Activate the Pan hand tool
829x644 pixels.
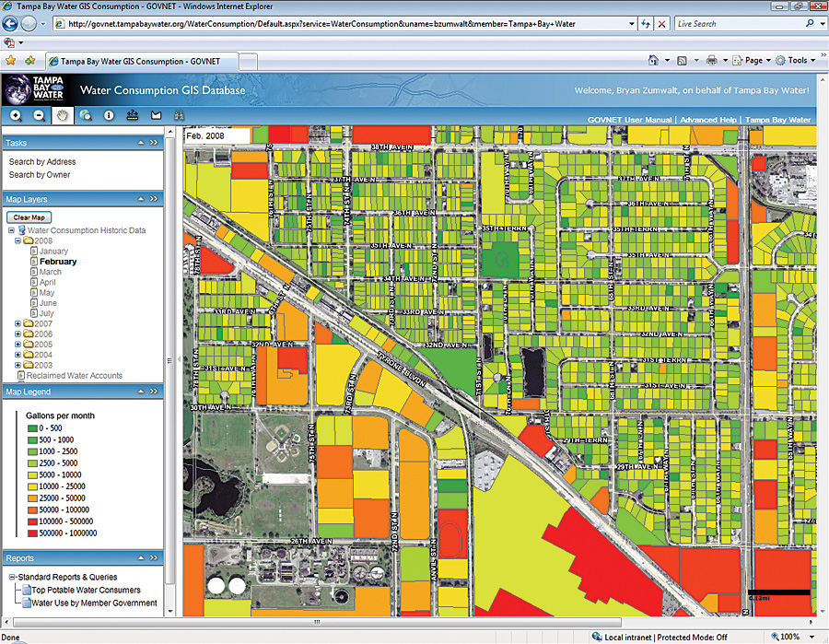pyautogui.click(x=63, y=115)
